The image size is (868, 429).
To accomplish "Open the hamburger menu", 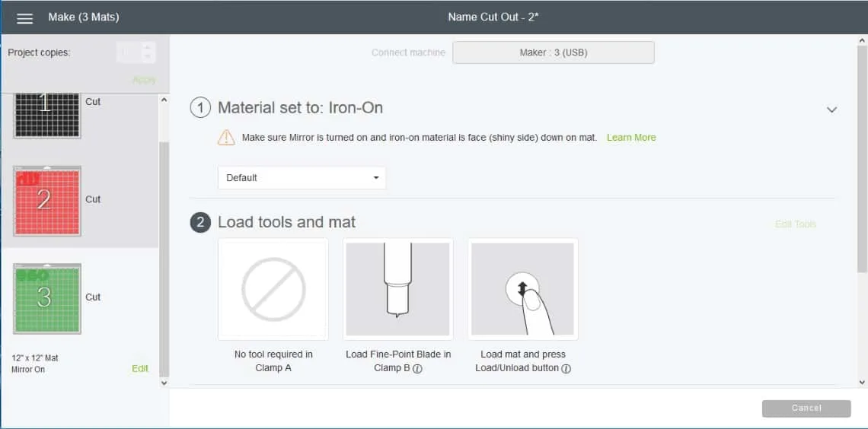I will click(x=25, y=17).
